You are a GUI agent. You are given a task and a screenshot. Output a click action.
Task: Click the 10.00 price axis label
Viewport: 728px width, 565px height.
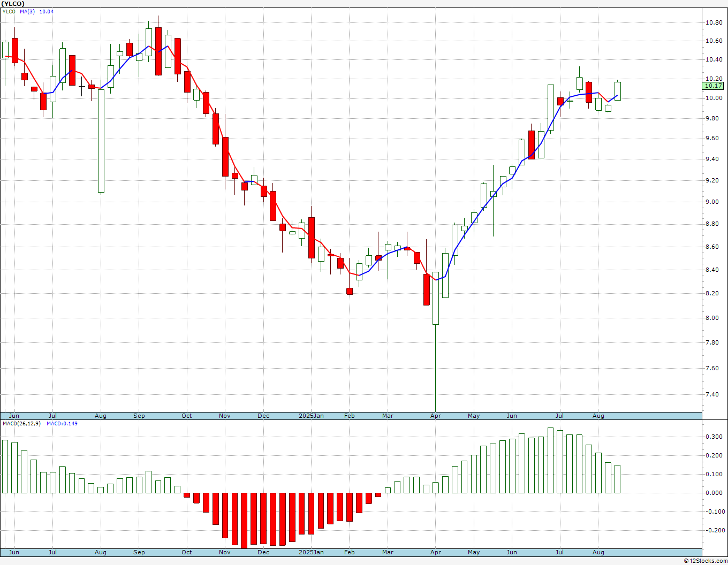714,98
